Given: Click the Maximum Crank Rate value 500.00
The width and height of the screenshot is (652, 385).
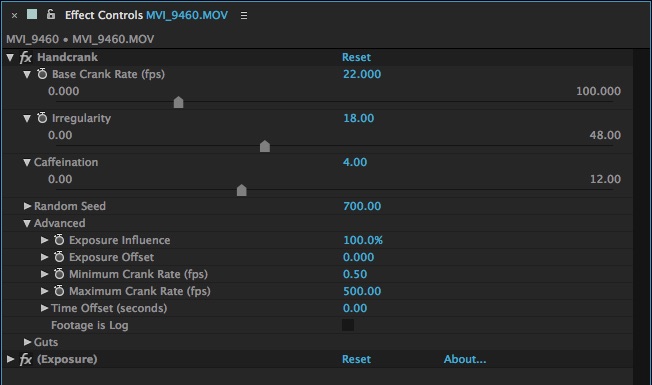Looking at the screenshot, I should [362, 292].
